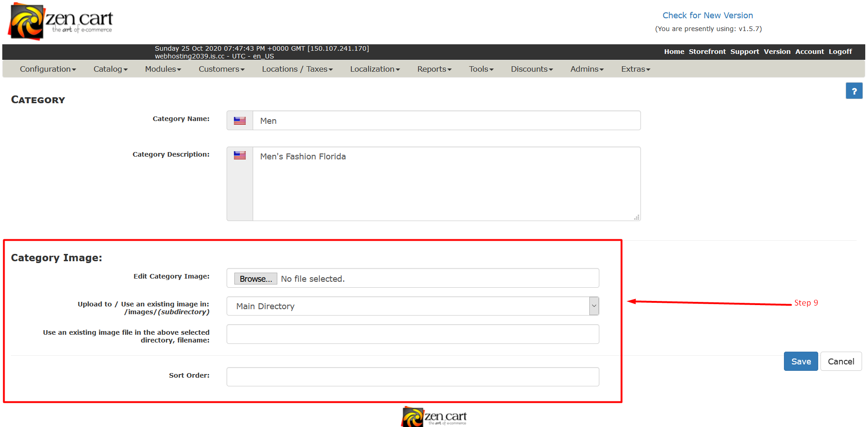Click the Zen Cart footer logo
This screenshot has height=427, width=868.
coord(434,416)
